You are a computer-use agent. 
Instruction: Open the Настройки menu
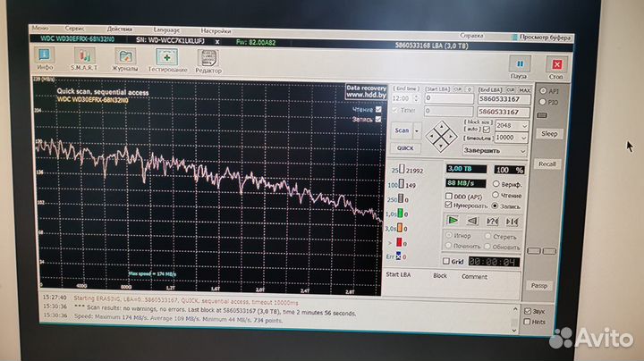click(214, 29)
